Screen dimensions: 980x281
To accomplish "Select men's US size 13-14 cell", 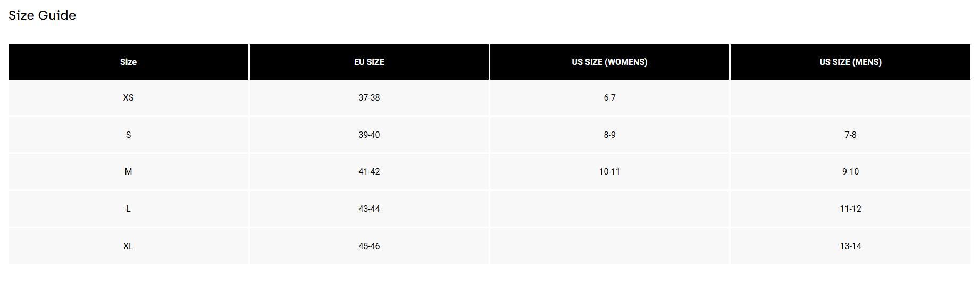I will [x=850, y=246].
